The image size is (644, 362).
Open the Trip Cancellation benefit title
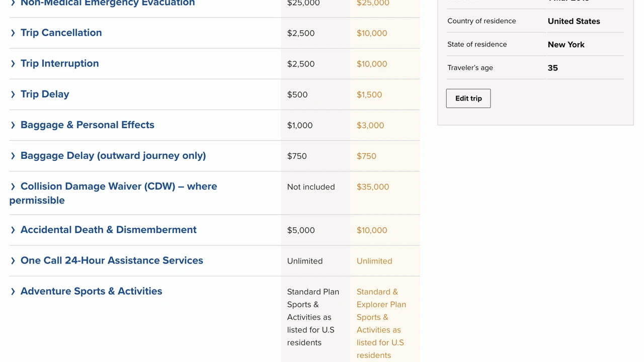(x=61, y=33)
